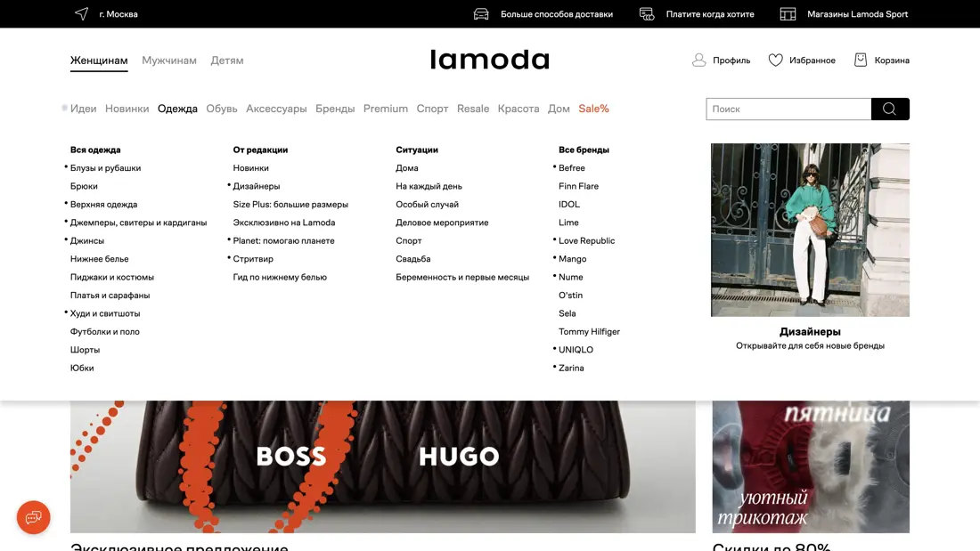Switch to the Мужчинам tab
This screenshot has width=980, height=551.
[x=171, y=60]
